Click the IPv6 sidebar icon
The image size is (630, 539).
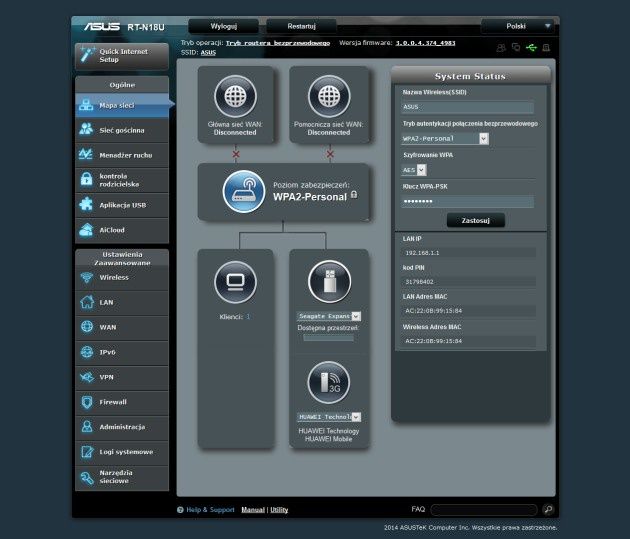87,352
